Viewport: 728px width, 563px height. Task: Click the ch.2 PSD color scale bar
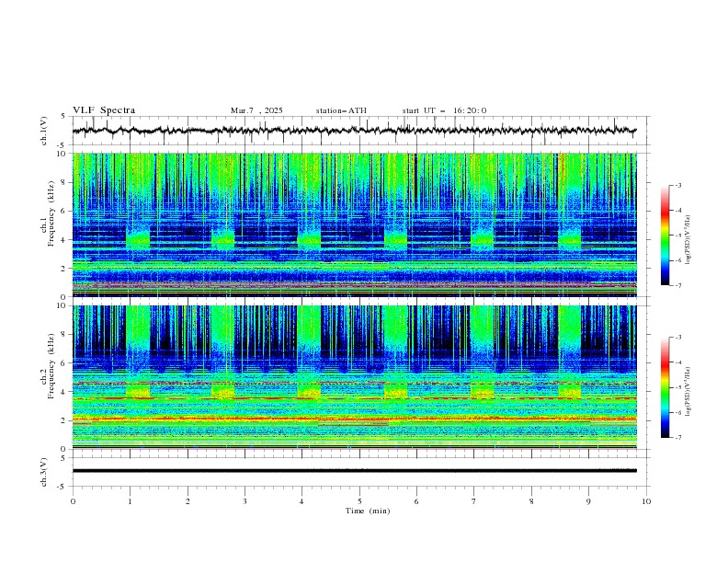(x=665, y=387)
